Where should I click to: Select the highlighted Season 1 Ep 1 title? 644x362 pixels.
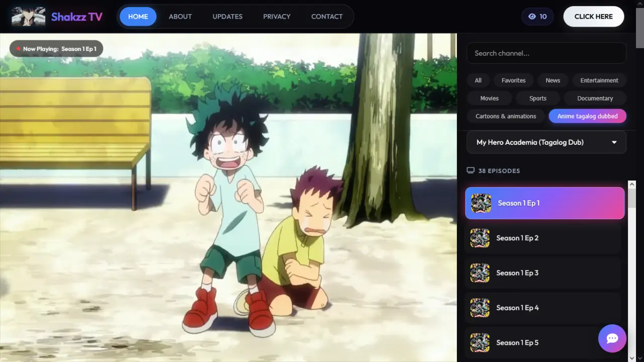tap(519, 203)
